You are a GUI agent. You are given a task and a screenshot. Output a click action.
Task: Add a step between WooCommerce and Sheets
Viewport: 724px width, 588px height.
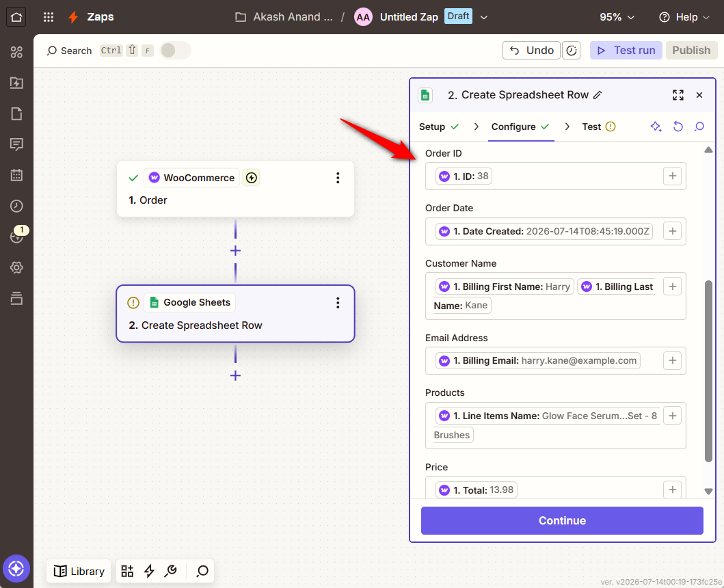[x=235, y=251]
